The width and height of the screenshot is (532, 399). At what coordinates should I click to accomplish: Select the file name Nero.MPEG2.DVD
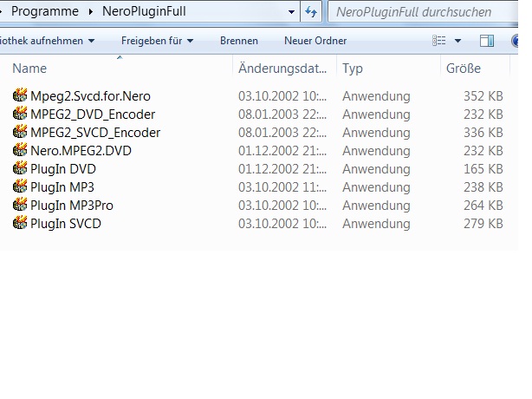[81, 151]
